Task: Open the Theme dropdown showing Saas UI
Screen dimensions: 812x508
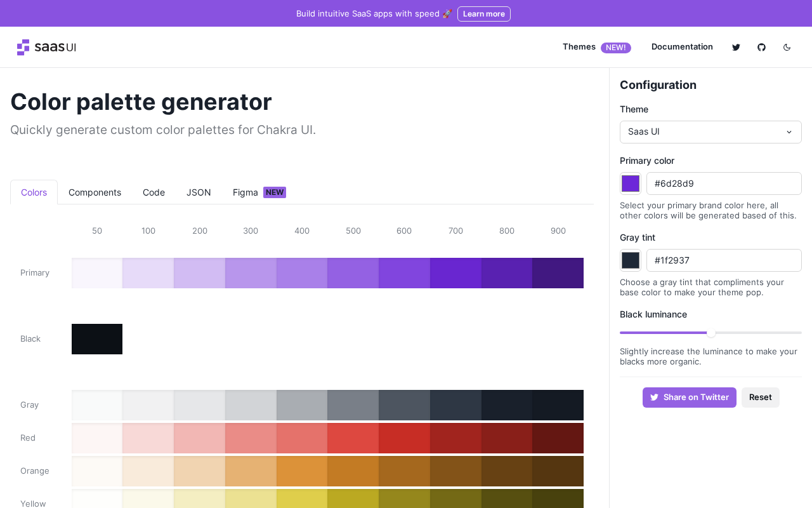Action: [710, 132]
